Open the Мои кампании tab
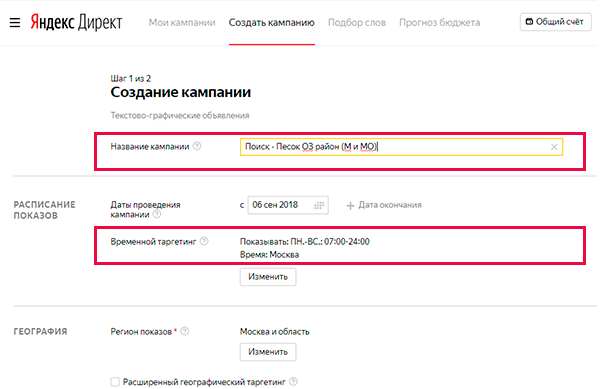The height and width of the screenshot is (389, 600). pyautogui.click(x=182, y=23)
